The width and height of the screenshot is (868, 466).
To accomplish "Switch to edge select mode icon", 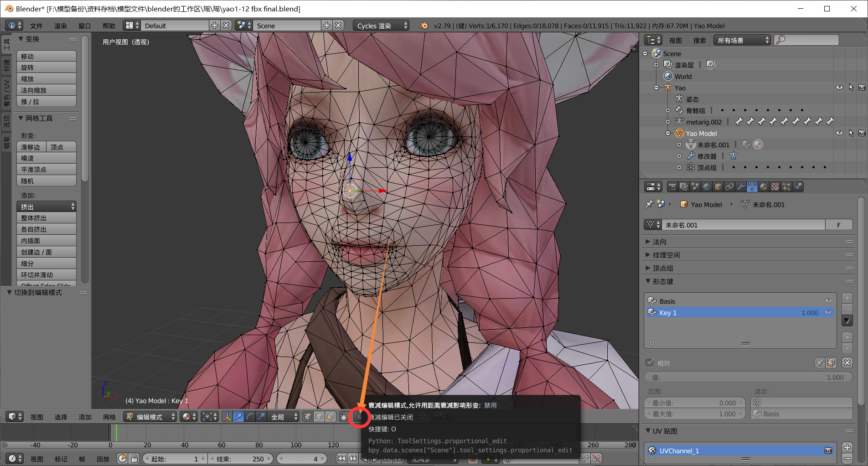I will (320, 417).
